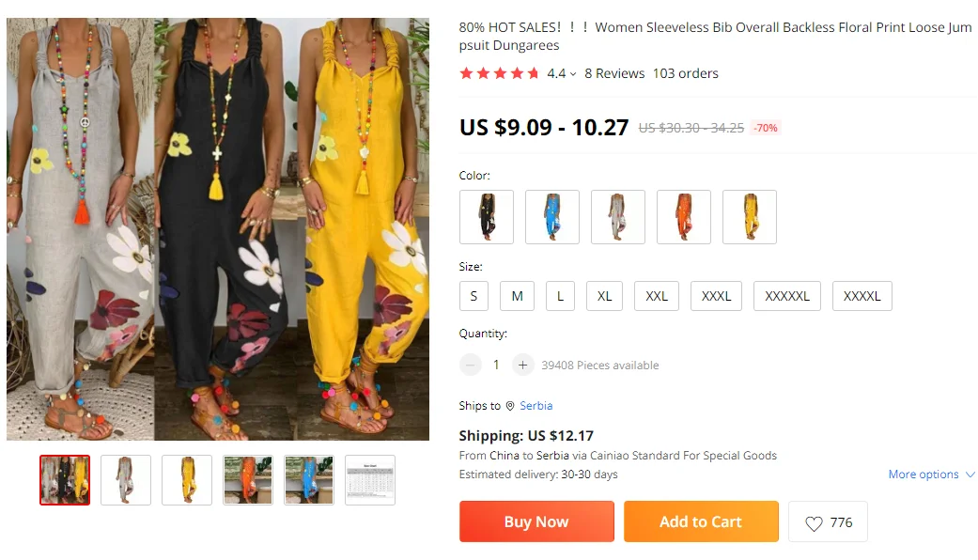Select the yellow jumpsuit color swatch
The width and height of the screenshot is (978, 560).
point(750,217)
